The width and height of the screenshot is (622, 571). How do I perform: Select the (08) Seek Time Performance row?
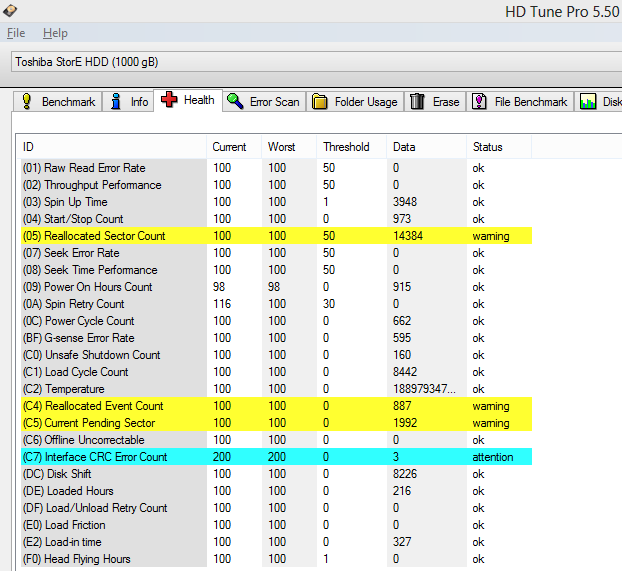click(x=276, y=270)
